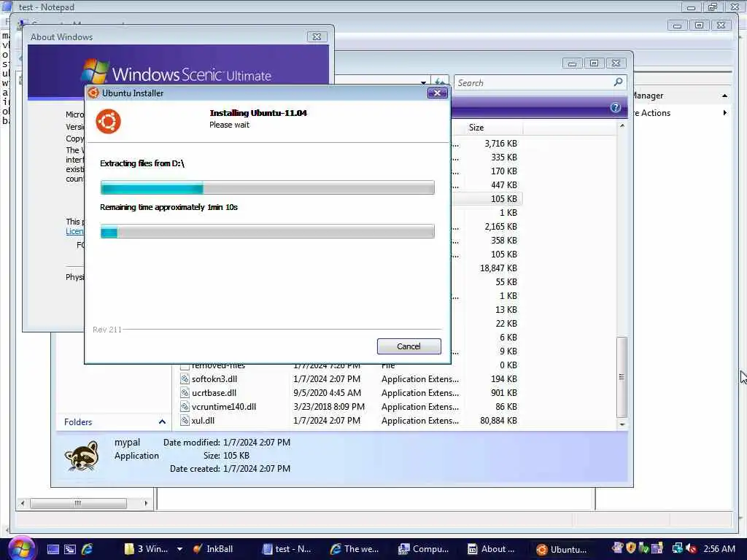
Task: Select the xul.dll file name
Action: [x=203, y=421]
